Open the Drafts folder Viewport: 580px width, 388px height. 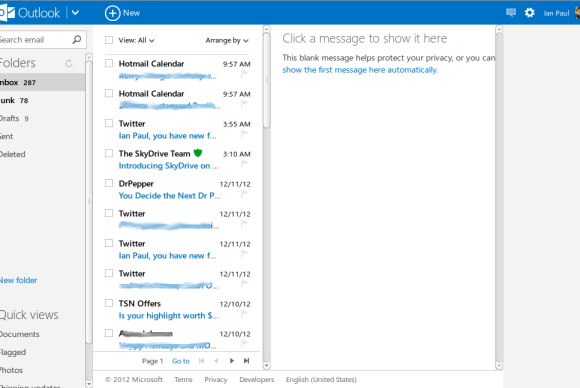tap(42, 118)
